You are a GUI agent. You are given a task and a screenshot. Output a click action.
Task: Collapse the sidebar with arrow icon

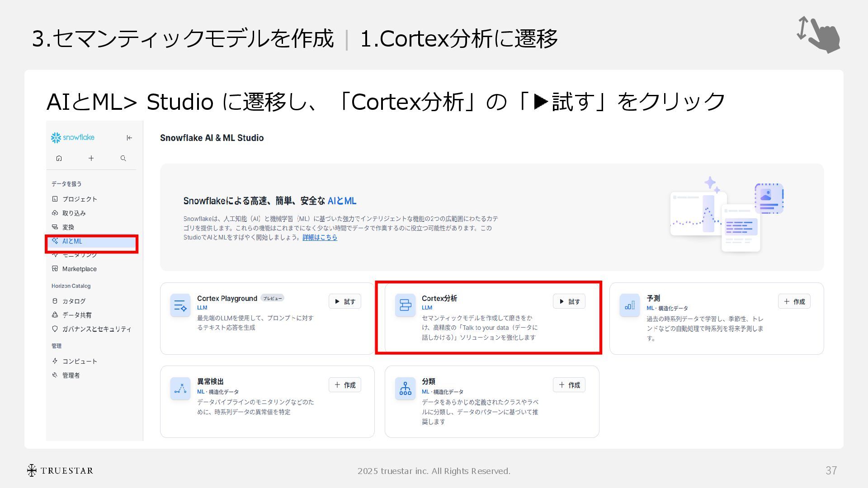(x=129, y=138)
